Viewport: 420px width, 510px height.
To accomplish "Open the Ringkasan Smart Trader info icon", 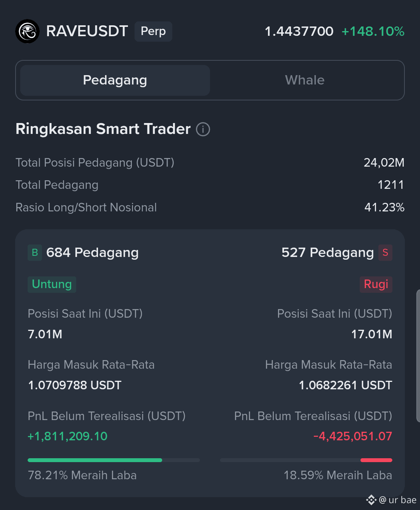I will [x=203, y=129].
